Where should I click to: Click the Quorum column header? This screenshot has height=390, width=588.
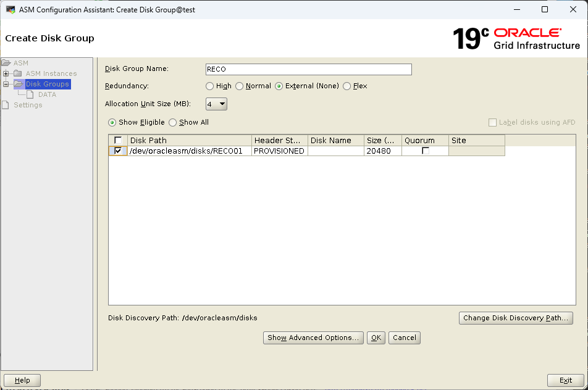(425, 141)
